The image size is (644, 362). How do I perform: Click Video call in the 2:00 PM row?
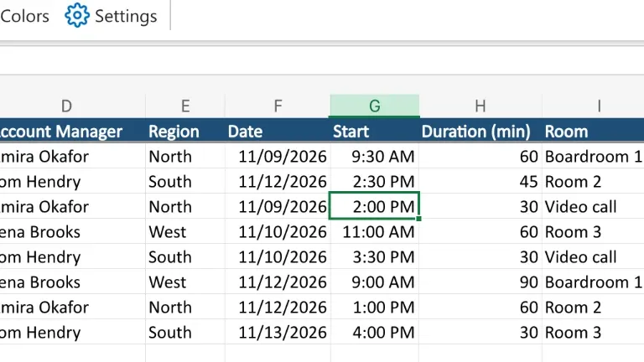[x=593, y=206]
